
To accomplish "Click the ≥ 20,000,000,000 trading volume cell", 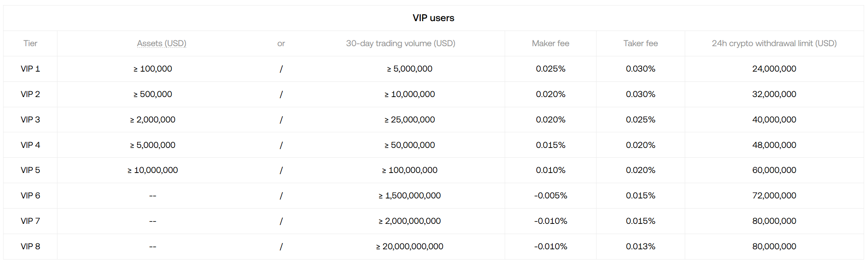I will [409, 247].
